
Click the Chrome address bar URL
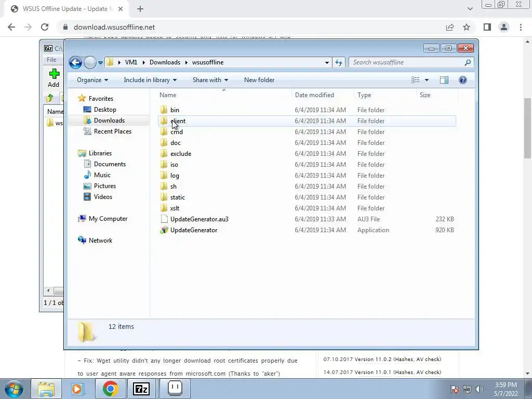pos(114,27)
